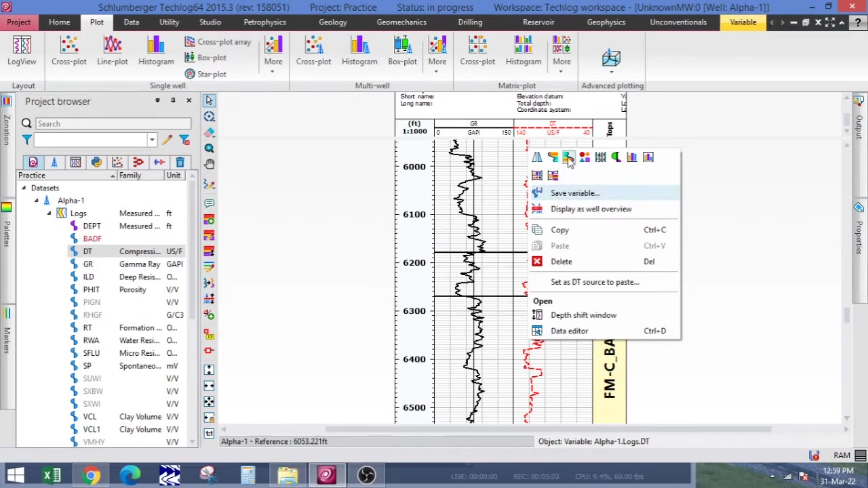Click the delete trash icon in project browser toolbar
The height and width of the screenshot is (488, 868).
click(x=180, y=162)
